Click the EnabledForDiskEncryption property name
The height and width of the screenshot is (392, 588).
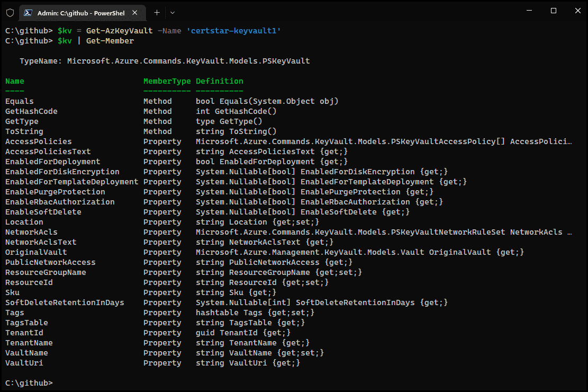[62, 172]
